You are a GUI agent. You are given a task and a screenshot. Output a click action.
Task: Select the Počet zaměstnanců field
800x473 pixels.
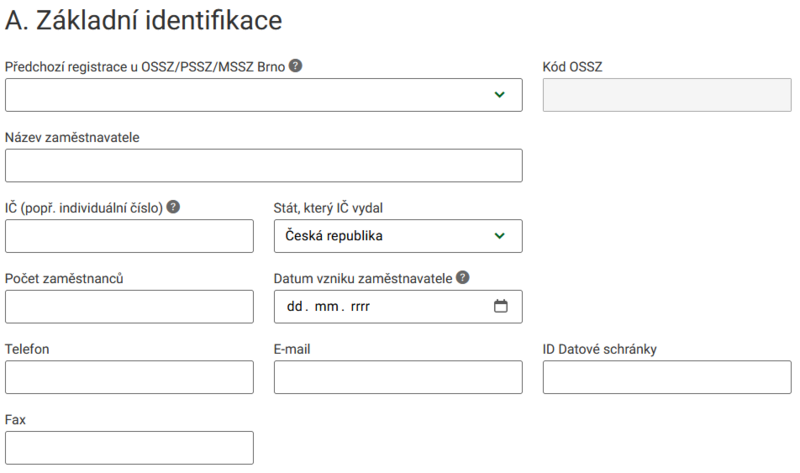(x=129, y=307)
